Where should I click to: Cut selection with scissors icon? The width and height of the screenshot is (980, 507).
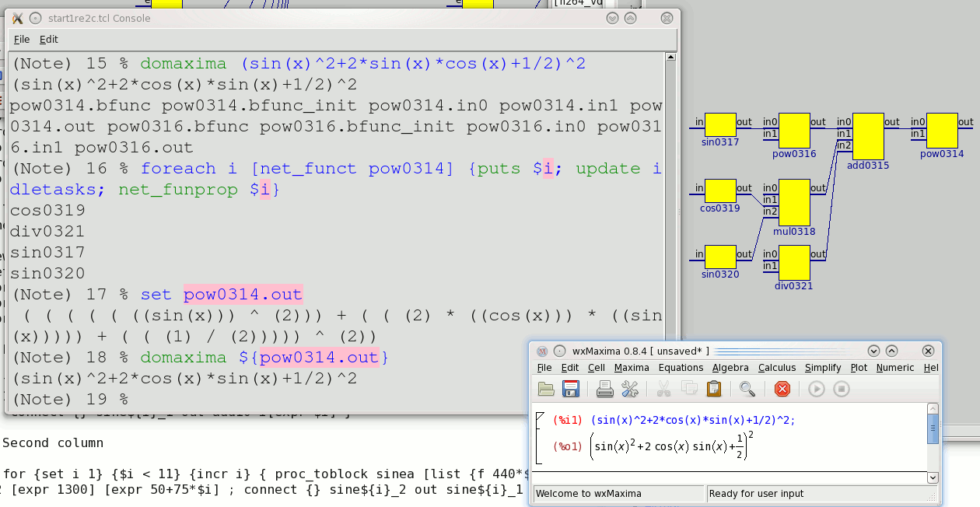coord(663,389)
